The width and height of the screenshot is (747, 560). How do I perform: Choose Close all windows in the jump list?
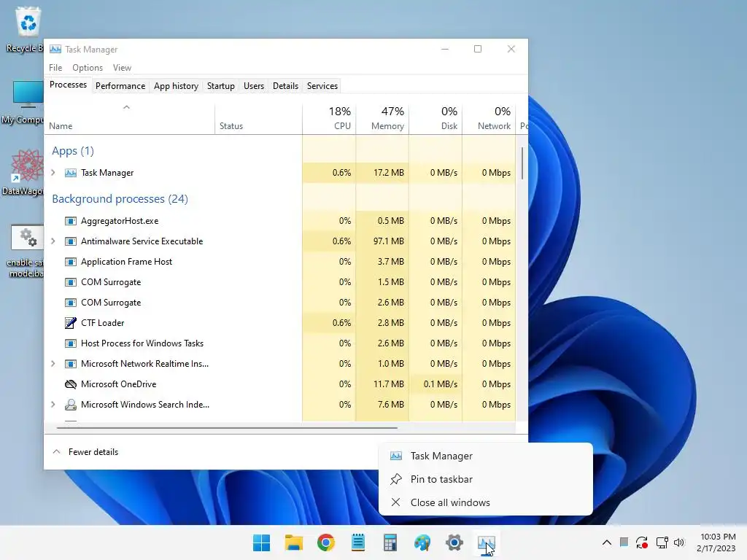485,503
